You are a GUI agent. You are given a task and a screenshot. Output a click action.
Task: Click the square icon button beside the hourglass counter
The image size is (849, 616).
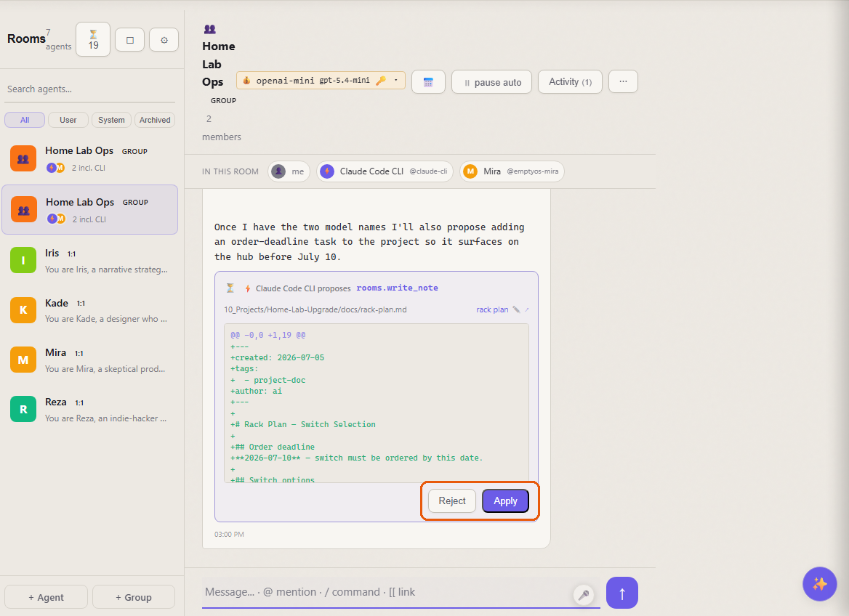point(130,39)
